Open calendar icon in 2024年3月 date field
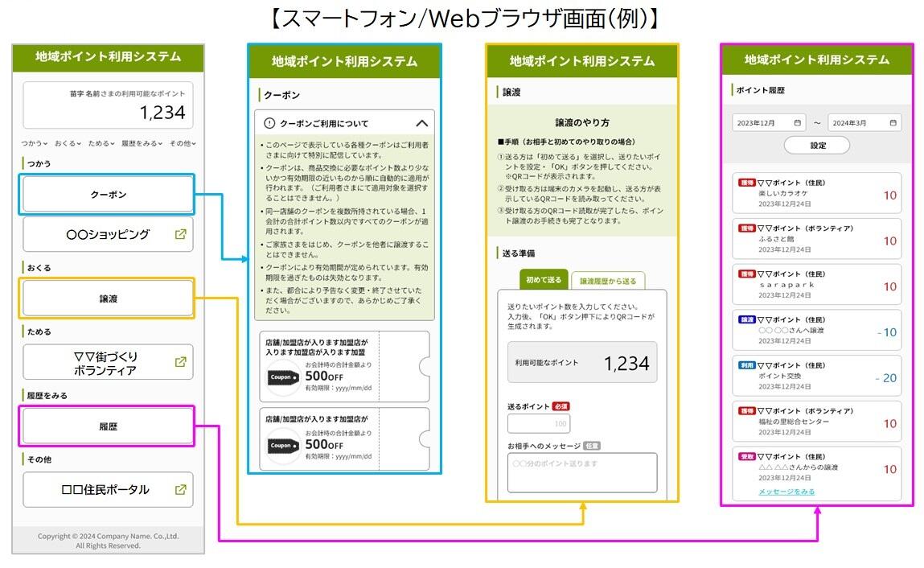The height and width of the screenshot is (568, 924). coord(893,123)
